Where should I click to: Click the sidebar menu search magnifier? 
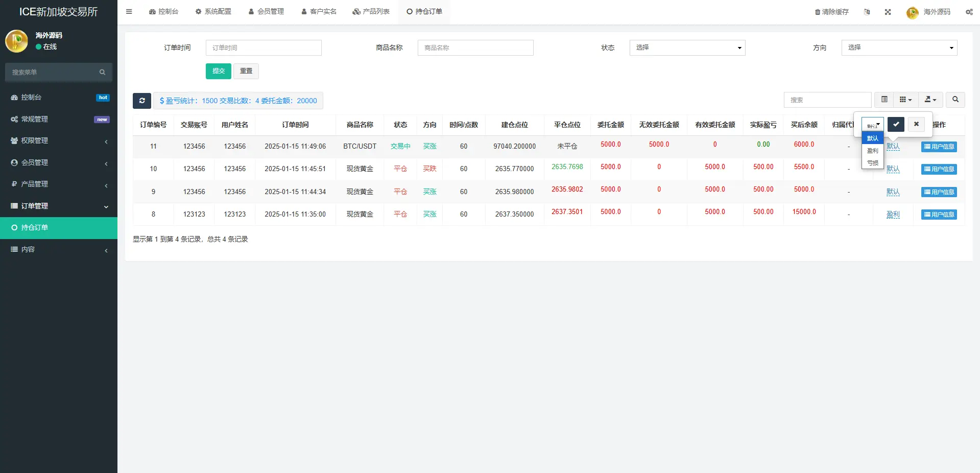pyautogui.click(x=102, y=72)
